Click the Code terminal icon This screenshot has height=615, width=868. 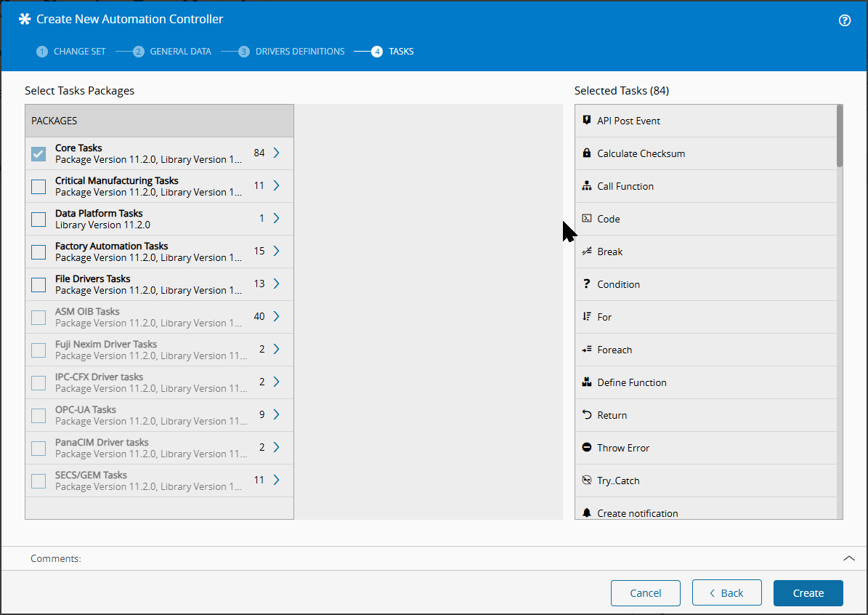[x=587, y=219]
